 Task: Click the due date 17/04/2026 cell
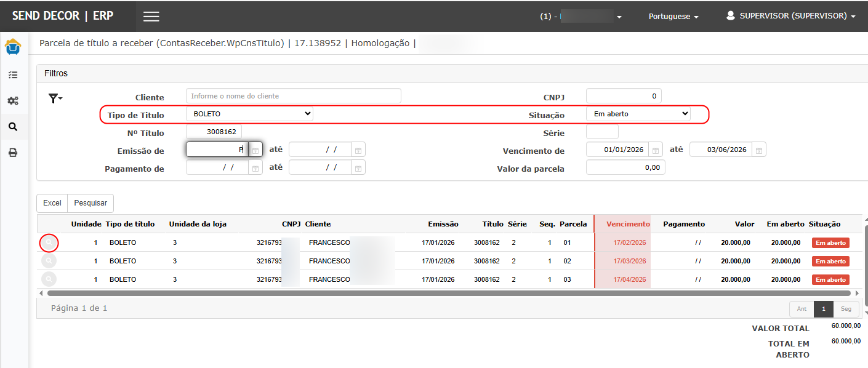(630, 280)
